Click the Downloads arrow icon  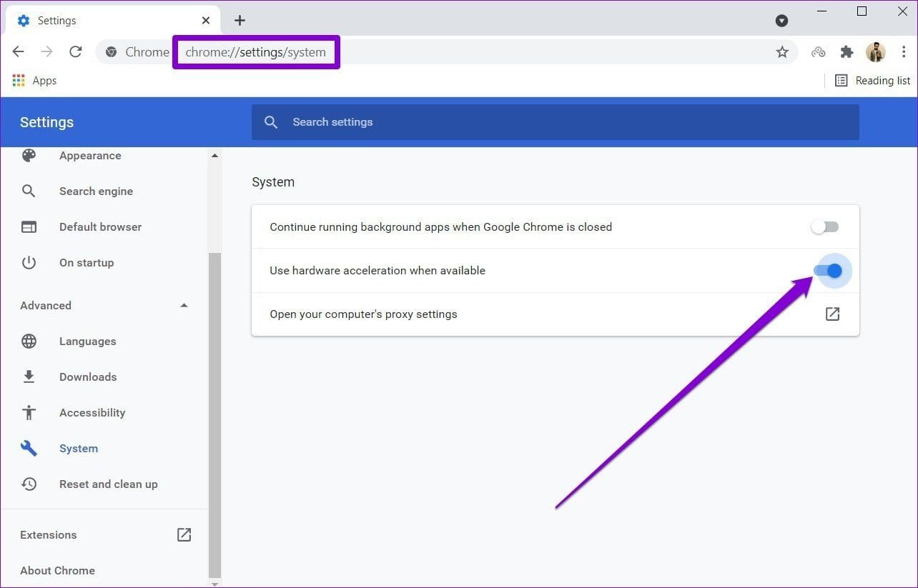pyautogui.click(x=29, y=377)
